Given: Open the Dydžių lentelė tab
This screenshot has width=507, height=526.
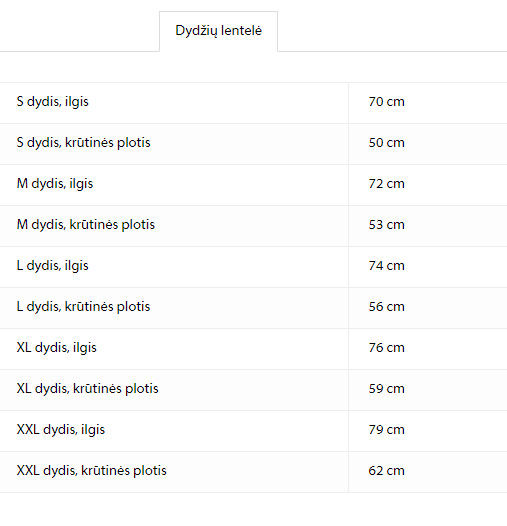Looking at the screenshot, I should [218, 31].
